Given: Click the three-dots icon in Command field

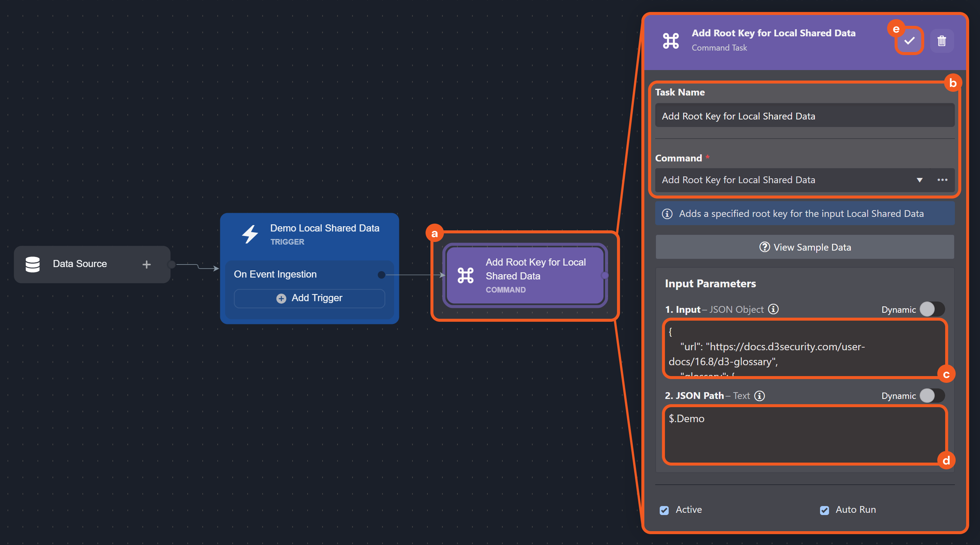Looking at the screenshot, I should click(x=942, y=180).
